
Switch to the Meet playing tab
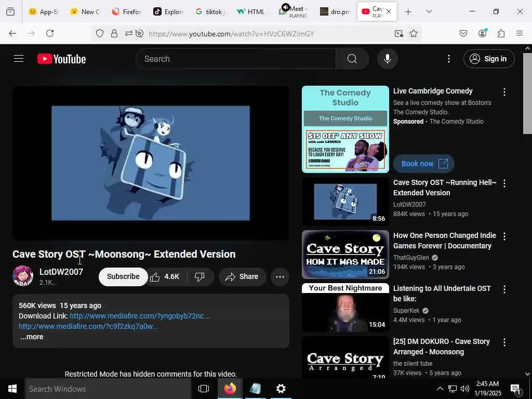click(x=292, y=12)
